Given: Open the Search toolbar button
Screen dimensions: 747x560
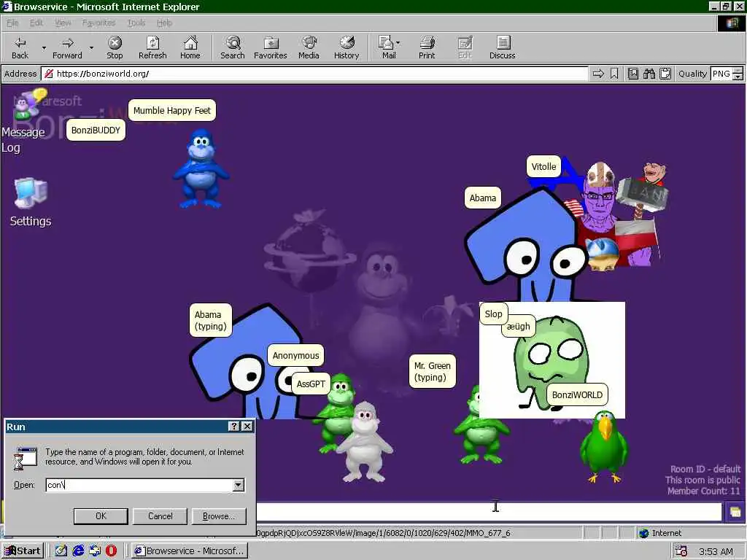Looking at the screenshot, I should [233, 47].
